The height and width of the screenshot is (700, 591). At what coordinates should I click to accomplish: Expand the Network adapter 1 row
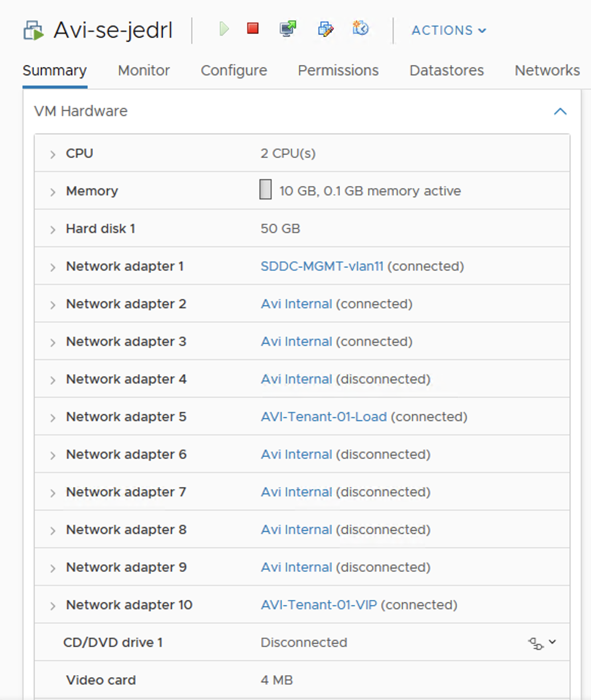53,267
